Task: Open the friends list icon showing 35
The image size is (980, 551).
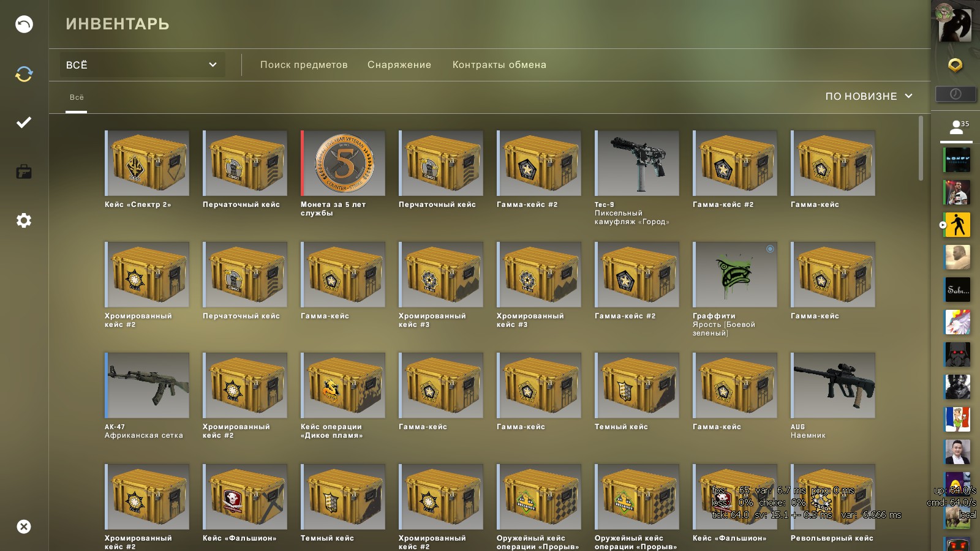Action: (956, 127)
